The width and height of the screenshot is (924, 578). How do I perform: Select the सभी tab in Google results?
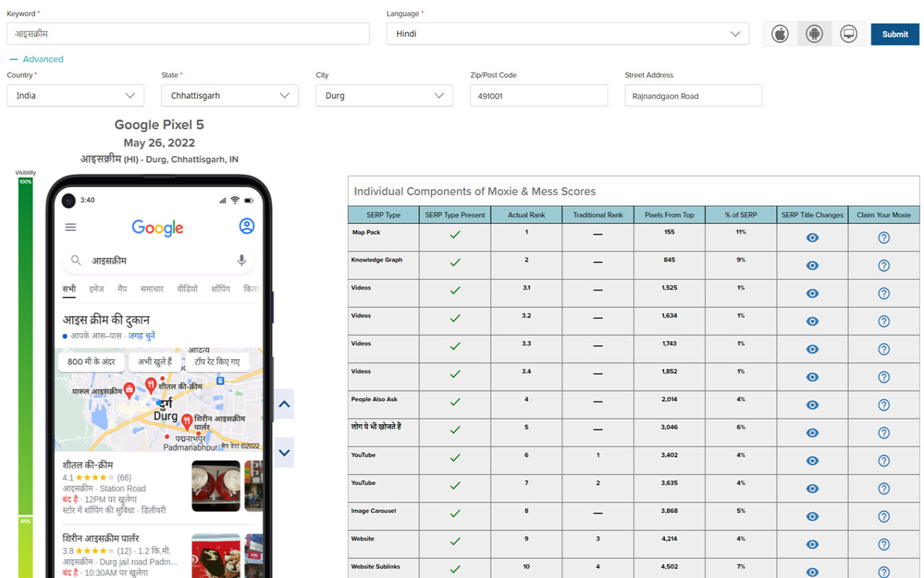tap(69, 289)
